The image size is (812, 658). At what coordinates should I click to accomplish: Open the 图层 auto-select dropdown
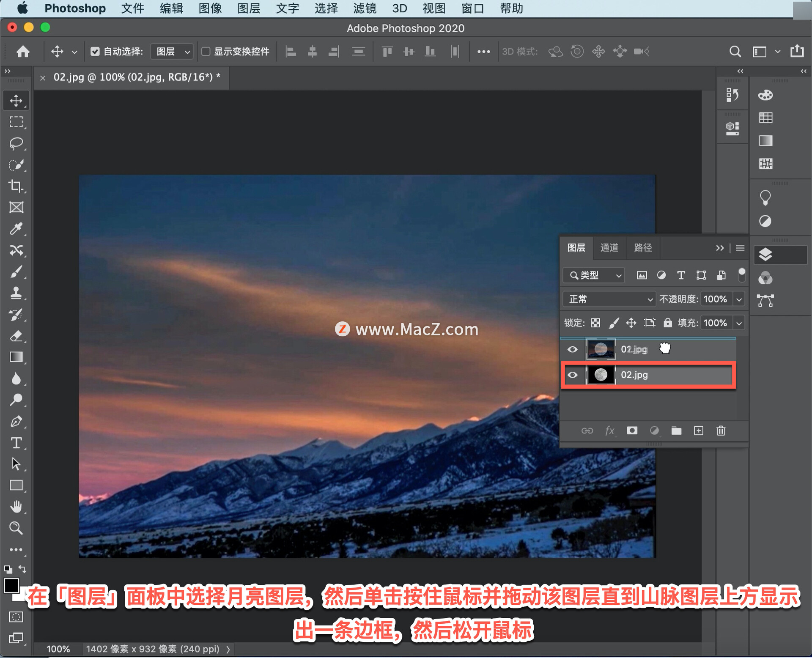coord(172,52)
